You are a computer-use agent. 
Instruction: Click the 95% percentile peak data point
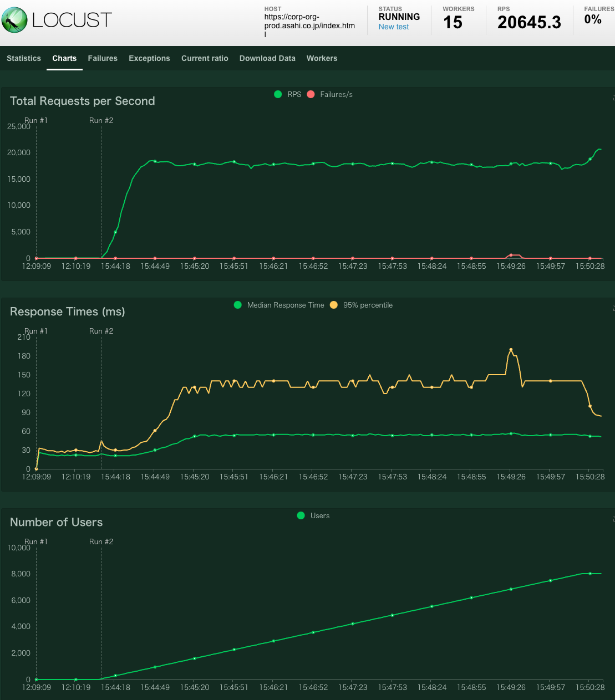click(511, 350)
